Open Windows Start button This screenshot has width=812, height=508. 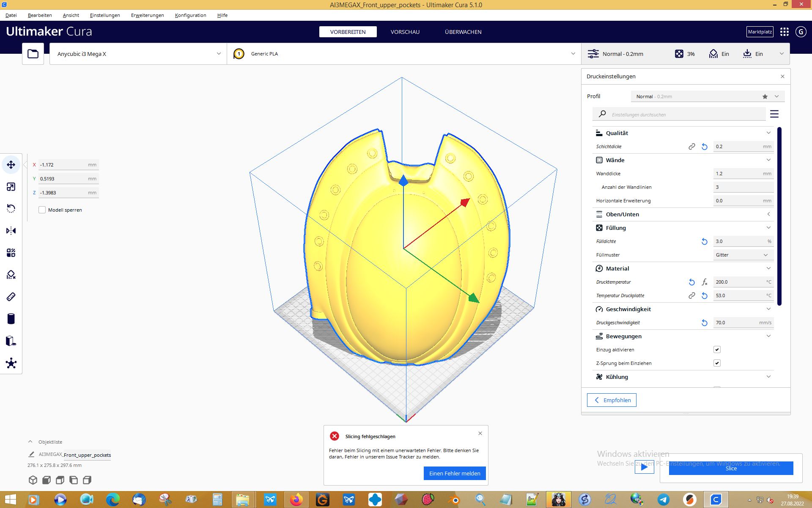[10, 500]
